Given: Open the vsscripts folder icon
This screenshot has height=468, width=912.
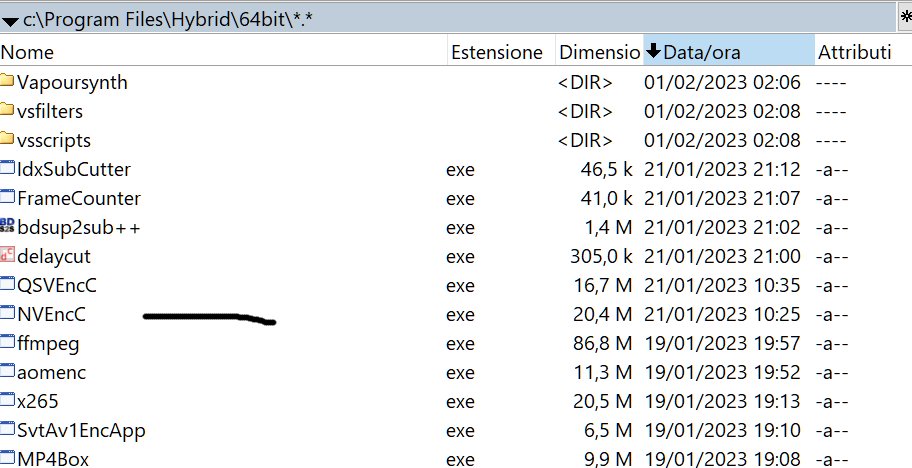Looking at the screenshot, I should (7, 140).
